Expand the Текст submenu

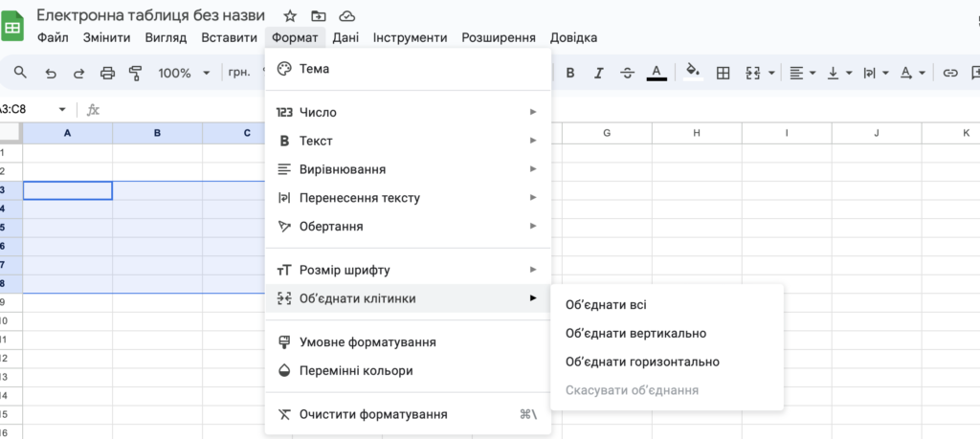(x=408, y=142)
